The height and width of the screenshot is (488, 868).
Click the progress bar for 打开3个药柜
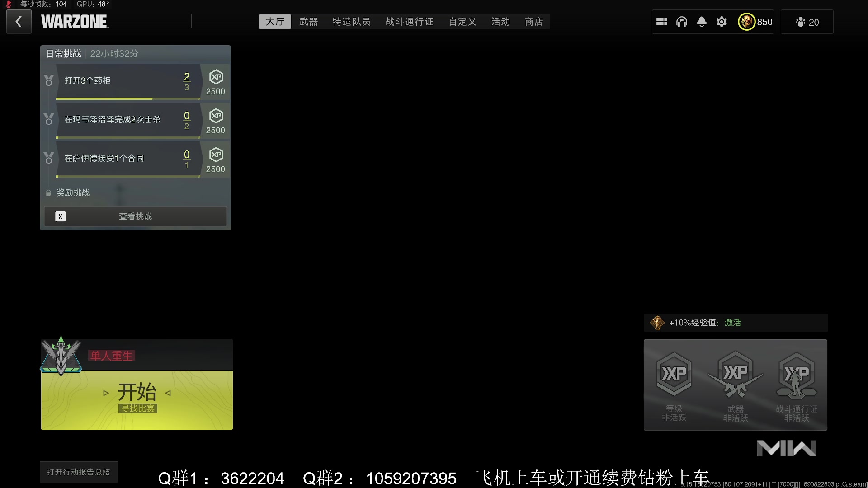[x=128, y=99]
